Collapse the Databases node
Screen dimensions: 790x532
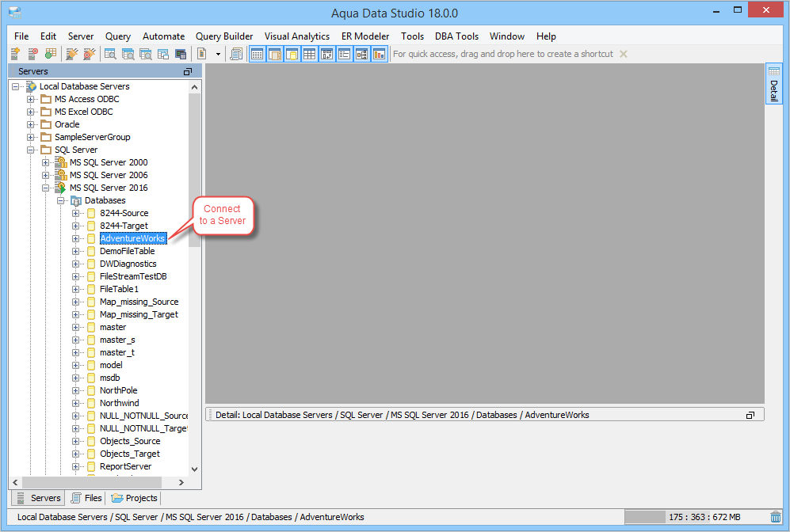pos(61,200)
